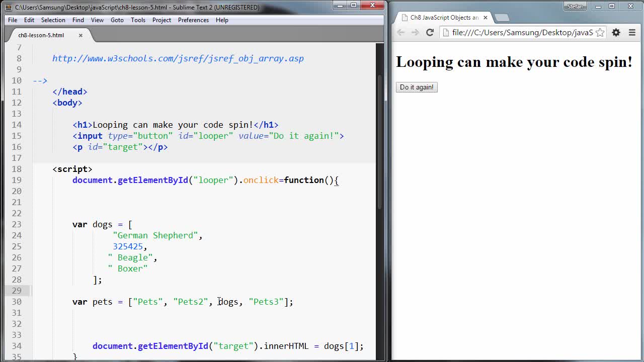This screenshot has height=362, width=644.
Task: Click Chrome's back arrow
Action: click(400, 32)
